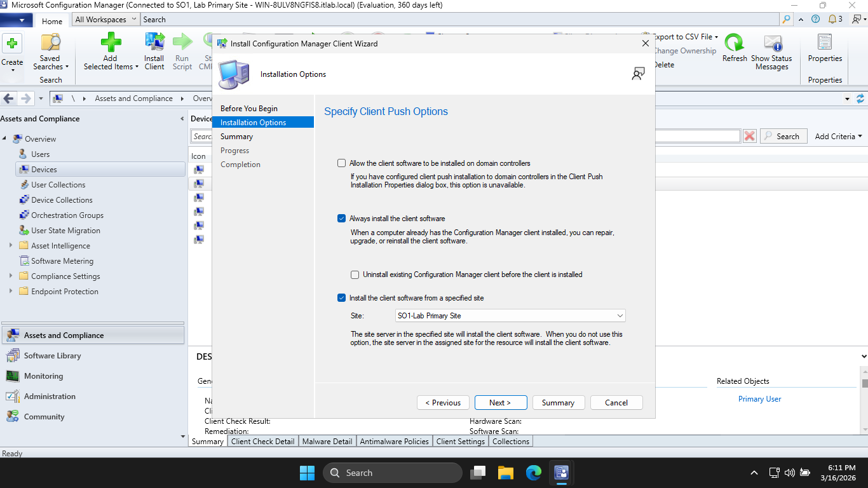The height and width of the screenshot is (488, 868).
Task: Click the wizard feedback icon
Action: coord(638,74)
